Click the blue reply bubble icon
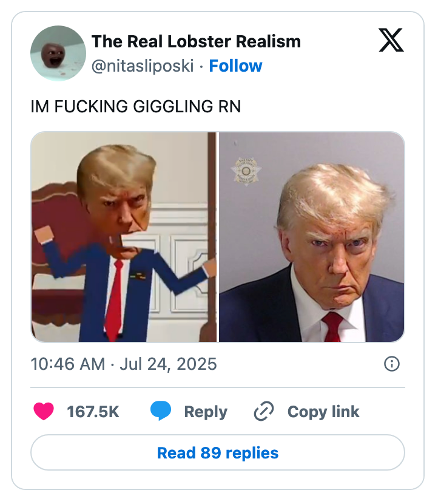 161,412
